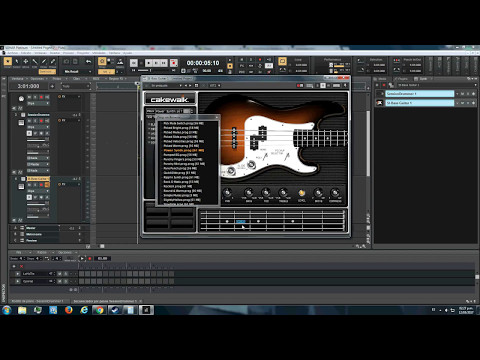Select the Smart tool in the toolbar
This screenshot has height=360, width=480.
click(8, 61)
